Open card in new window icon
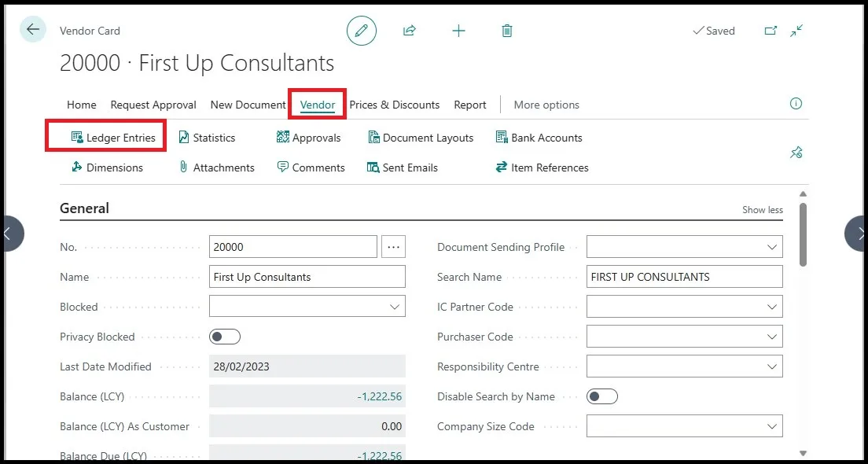Screen dimensions: 868x464 click(771, 31)
